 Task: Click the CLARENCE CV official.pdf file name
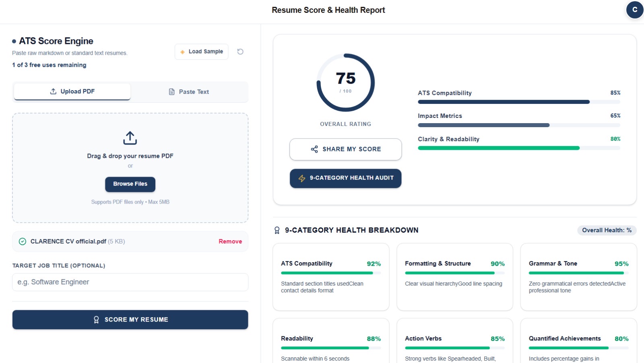click(68, 241)
